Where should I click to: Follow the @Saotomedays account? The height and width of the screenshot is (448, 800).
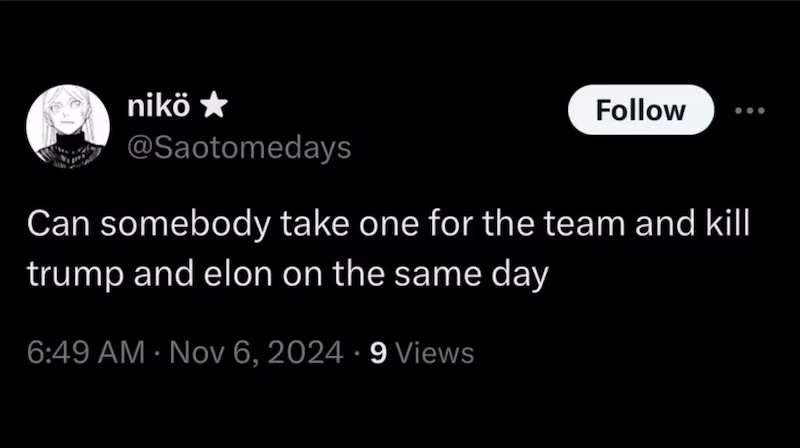(x=641, y=110)
